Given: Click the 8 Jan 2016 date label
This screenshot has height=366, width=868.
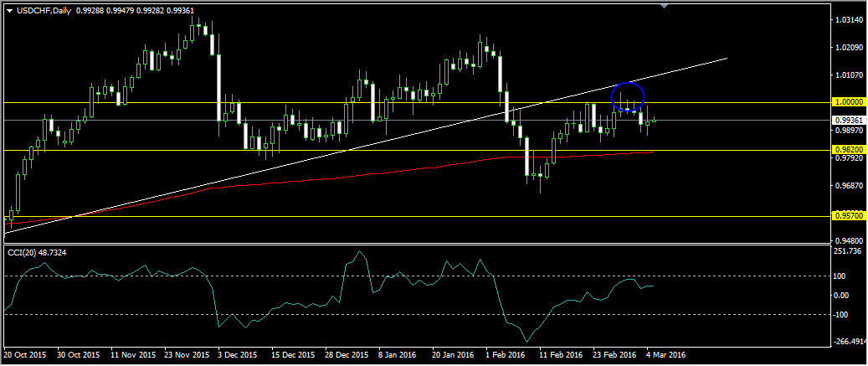Looking at the screenshot, I should pos(396,354).
